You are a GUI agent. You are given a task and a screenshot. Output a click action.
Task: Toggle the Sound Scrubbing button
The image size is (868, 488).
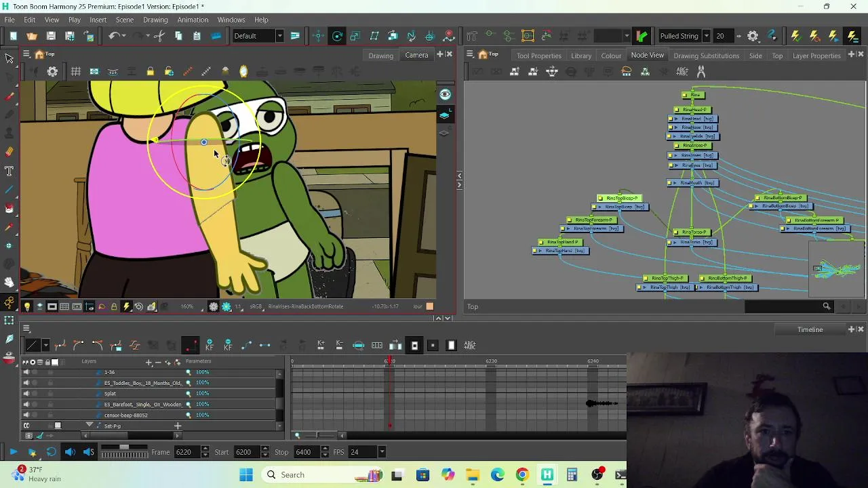tap(88, 452)
